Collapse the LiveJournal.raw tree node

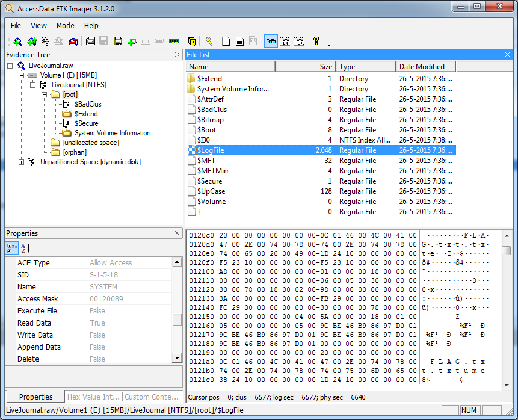tap(10, 66)
